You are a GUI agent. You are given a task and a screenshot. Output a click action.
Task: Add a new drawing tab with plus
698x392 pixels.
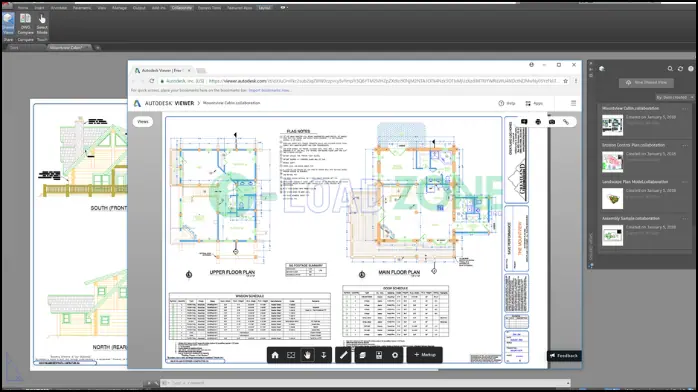(x=97, y=48)
